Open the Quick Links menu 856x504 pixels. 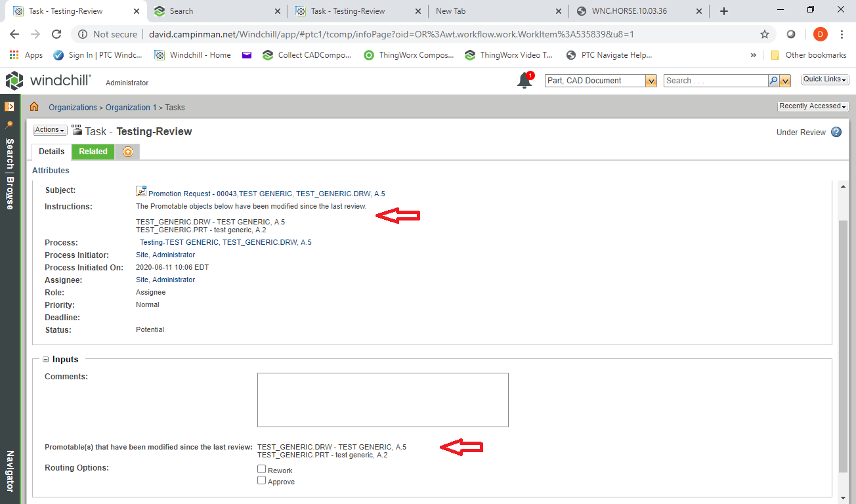click(824, 79)
